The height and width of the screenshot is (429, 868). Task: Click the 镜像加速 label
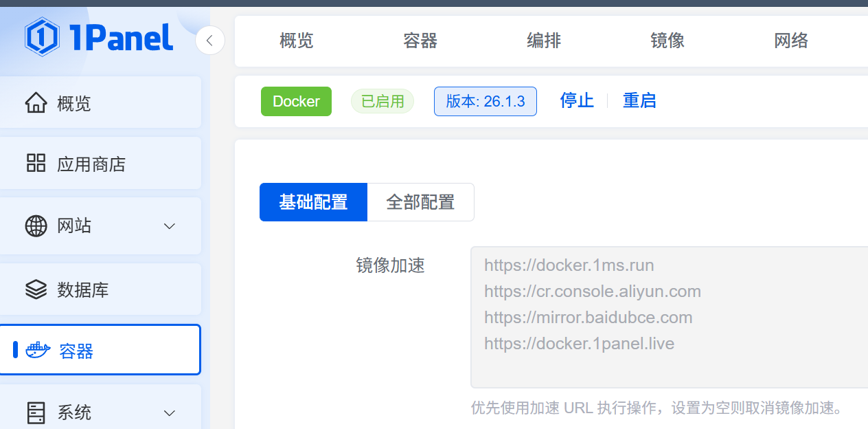click(390, 265)
